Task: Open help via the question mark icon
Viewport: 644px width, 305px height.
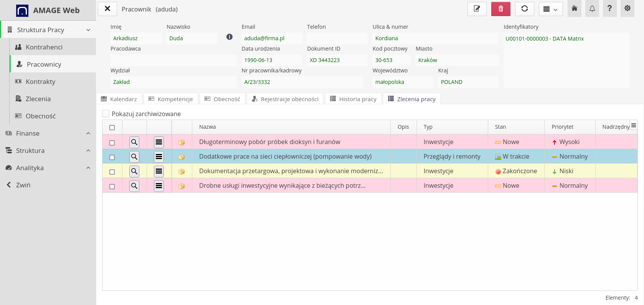Action: [x=609, y=8]
